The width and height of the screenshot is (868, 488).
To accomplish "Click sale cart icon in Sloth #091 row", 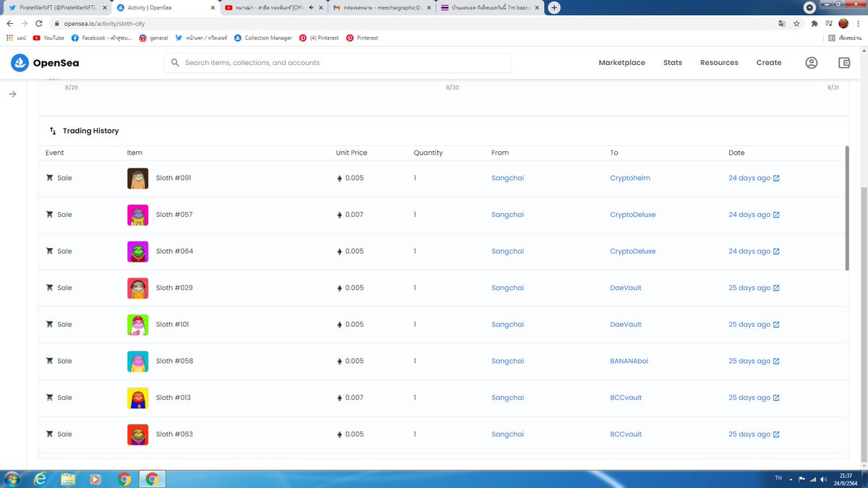I will tap(50, 178).
